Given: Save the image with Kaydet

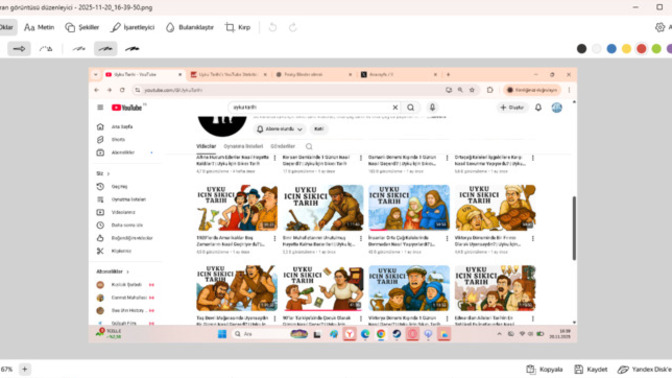Looking at the screenshot, I should point(591,369).
